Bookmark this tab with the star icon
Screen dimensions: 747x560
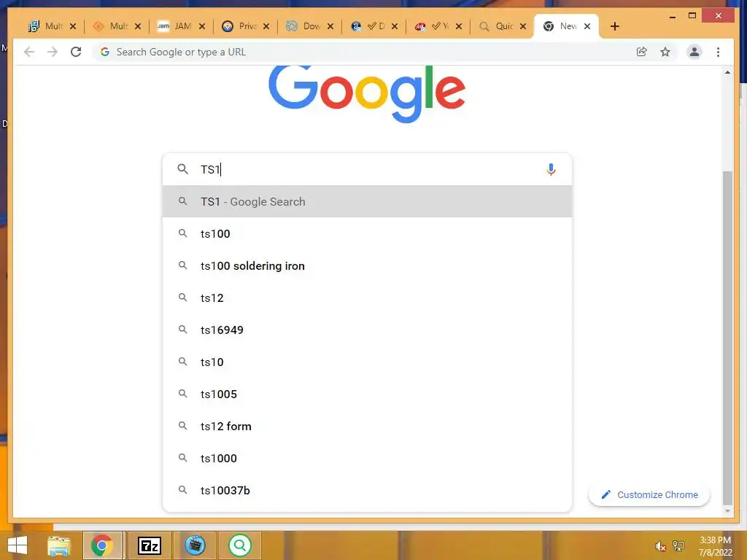[x=665, y=52]
